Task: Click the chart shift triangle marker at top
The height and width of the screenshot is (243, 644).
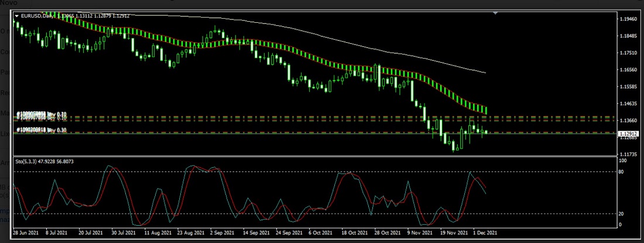Action: [496, 14]
